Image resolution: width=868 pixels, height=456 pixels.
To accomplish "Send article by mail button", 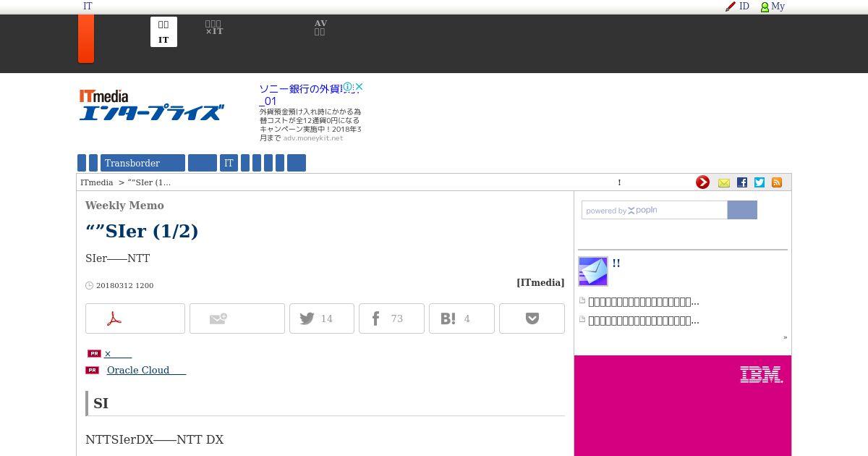I will 237,318.
